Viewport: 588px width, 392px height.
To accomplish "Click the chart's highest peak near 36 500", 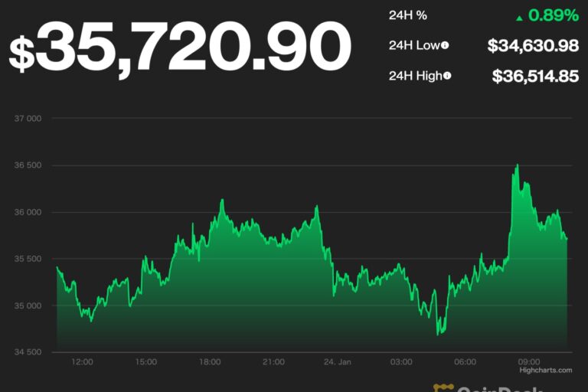I will pyautogui.click(x=518, y=165).
